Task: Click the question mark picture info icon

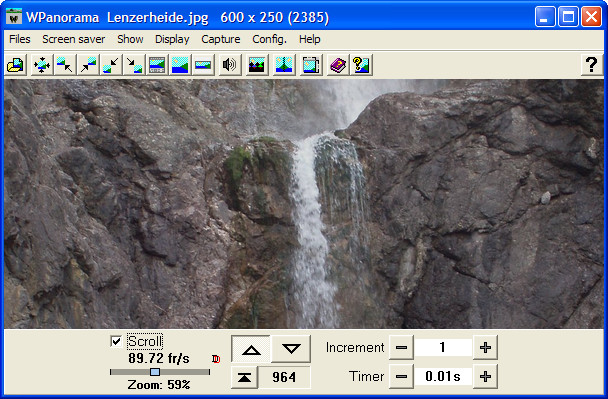Action: (x=361, y=65)
